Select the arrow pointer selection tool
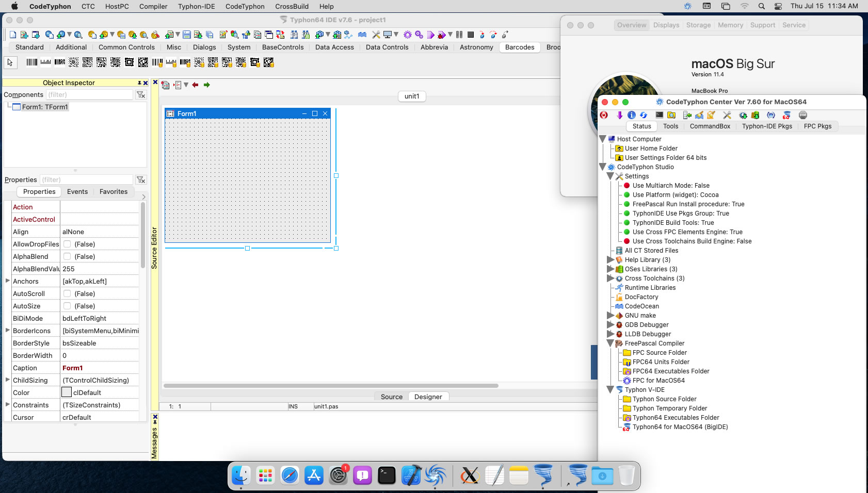This screenshot has height=493, width=868. 10,62
